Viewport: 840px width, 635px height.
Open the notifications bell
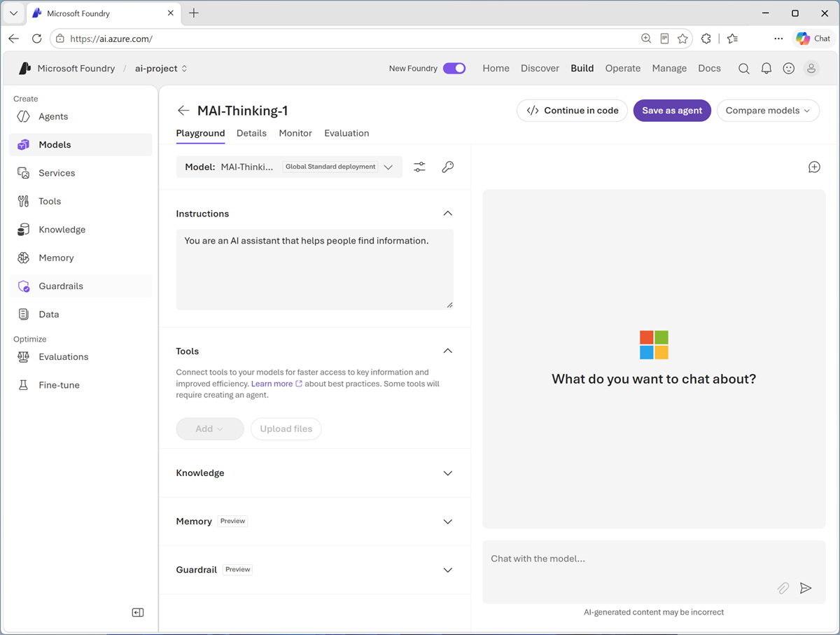(x=766, y=69)
